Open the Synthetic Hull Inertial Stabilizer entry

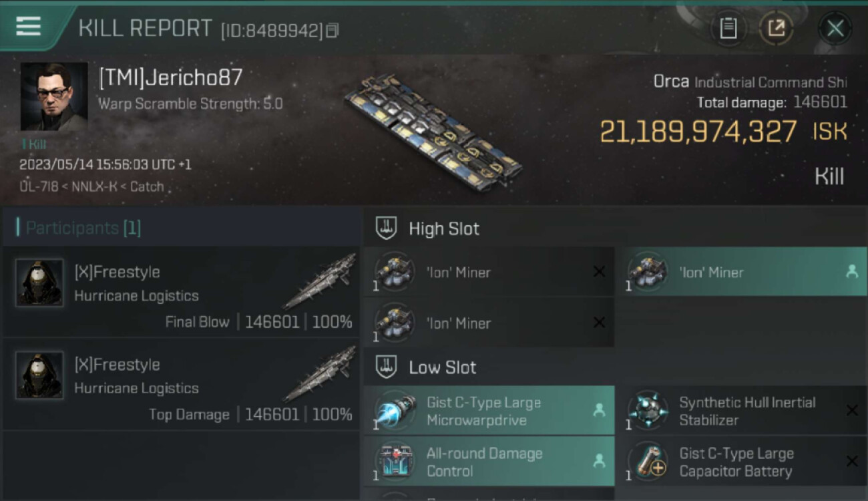(x=741, y=410)
